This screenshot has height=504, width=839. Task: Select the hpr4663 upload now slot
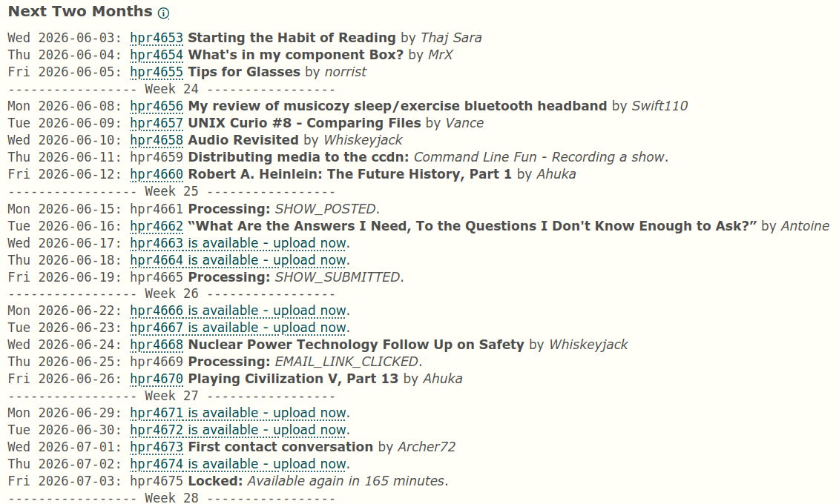point(239,244)
